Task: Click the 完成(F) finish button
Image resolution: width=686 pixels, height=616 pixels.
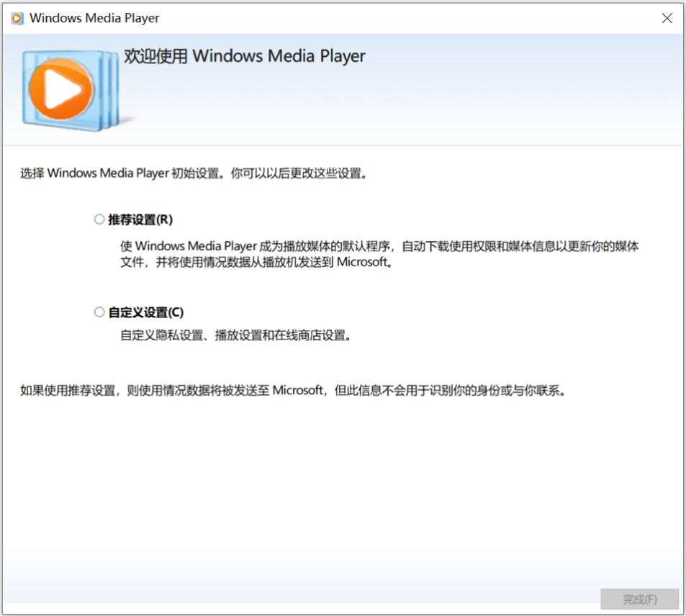Action: pos(640,599)
